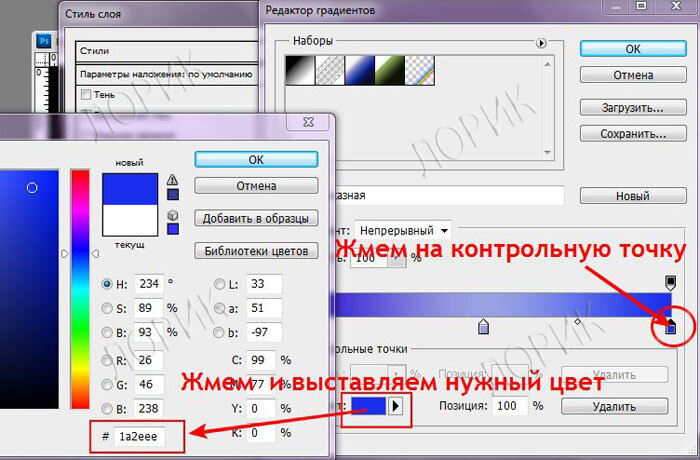
Task: Select the green-black gradient preset thumbnail
Action: tap(390, 70)
